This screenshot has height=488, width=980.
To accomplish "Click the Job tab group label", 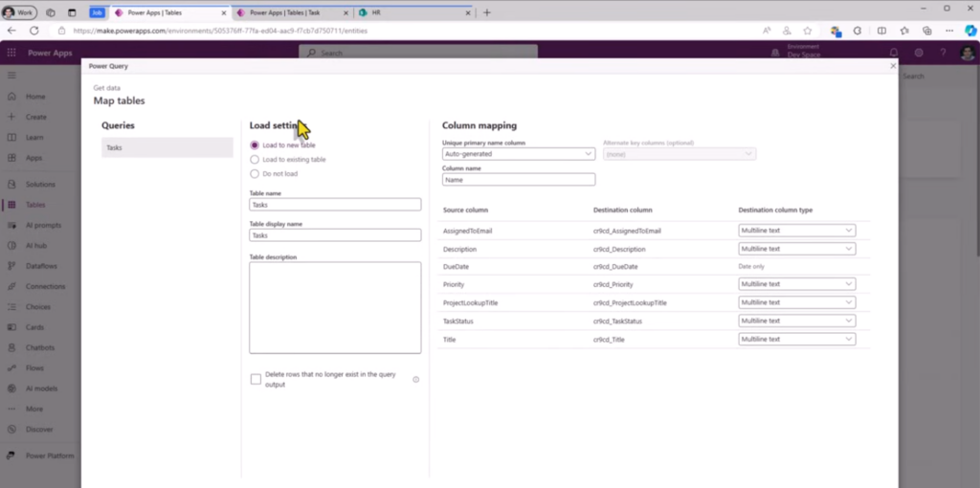I will (97, 12).
